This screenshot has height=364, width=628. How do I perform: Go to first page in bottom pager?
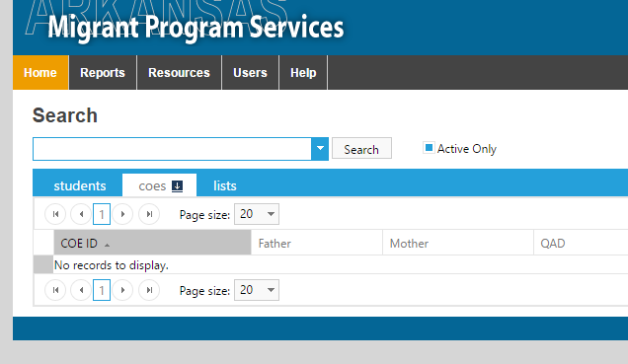click(x=55, y=290)
